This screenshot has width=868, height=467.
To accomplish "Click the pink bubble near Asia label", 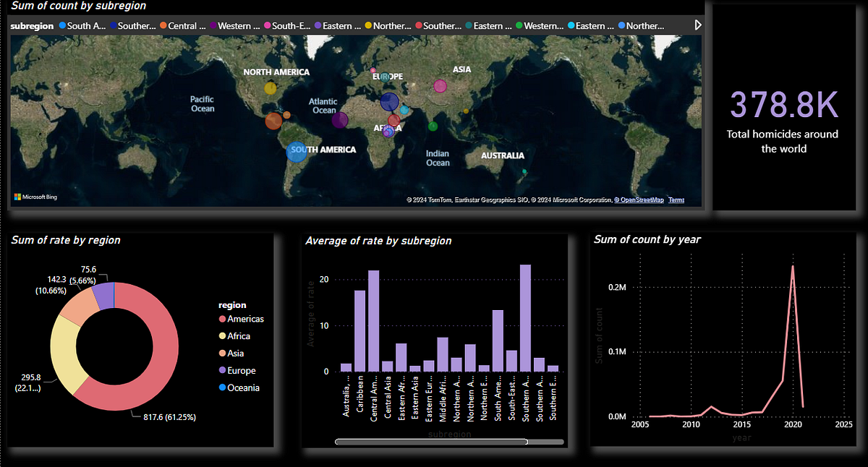I will [441, 85].
